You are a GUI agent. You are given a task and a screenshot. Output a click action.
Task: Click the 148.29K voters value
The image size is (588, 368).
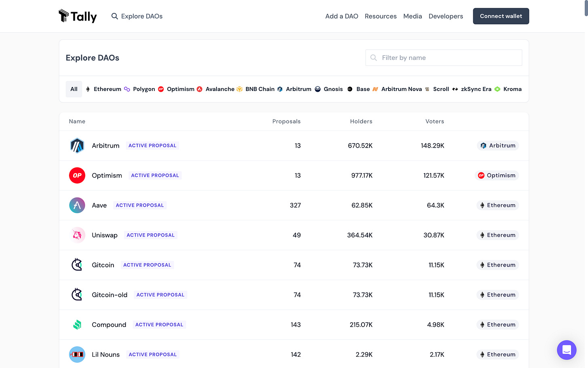pyautogui.click(x=433, y=146)
